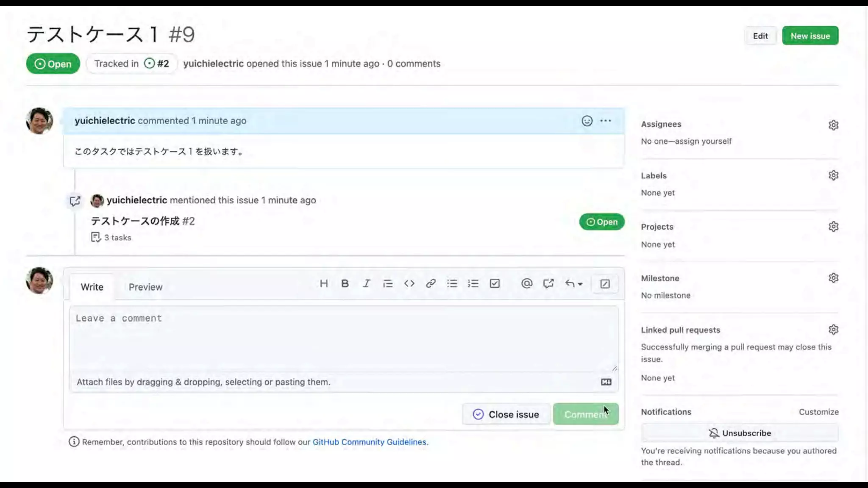Open the comment's three-dot options menu

click(x=606, y=121)
